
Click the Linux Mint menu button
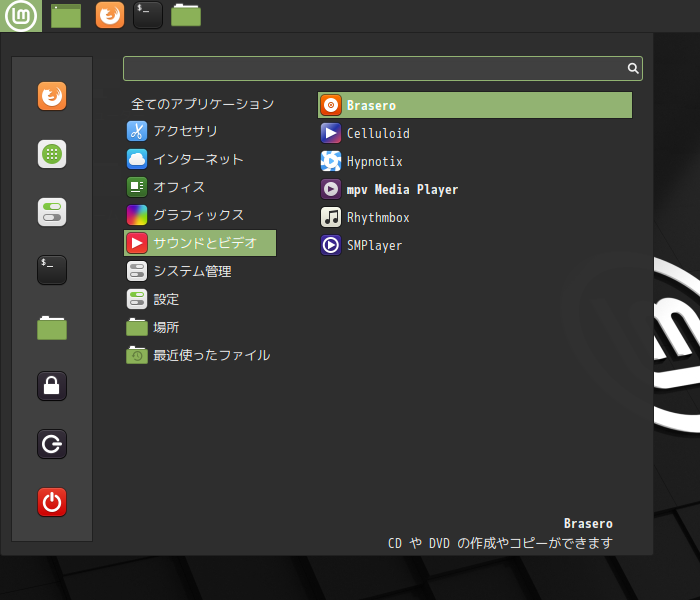(21, 16)
